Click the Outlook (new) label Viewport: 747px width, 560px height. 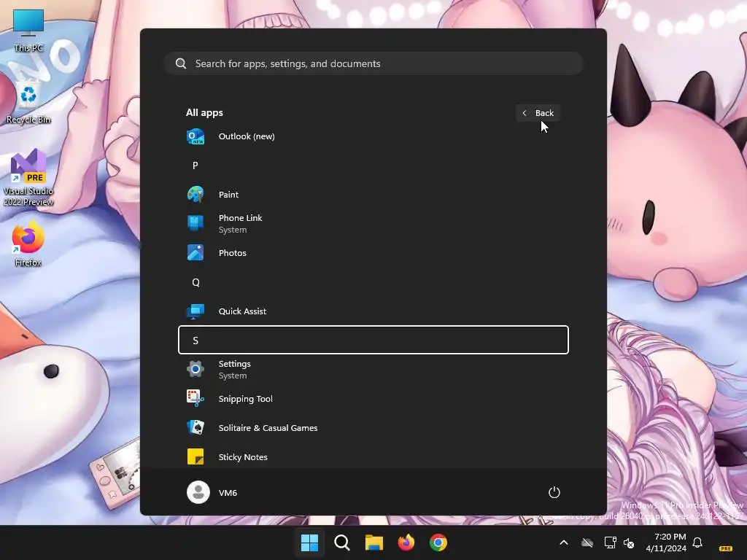click(x=247, y=136)
